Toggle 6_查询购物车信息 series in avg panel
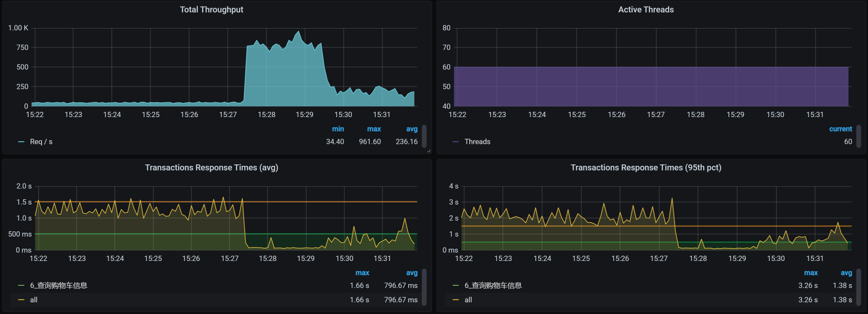The height and width of the screenshot is (314, 868). point(58,286)
